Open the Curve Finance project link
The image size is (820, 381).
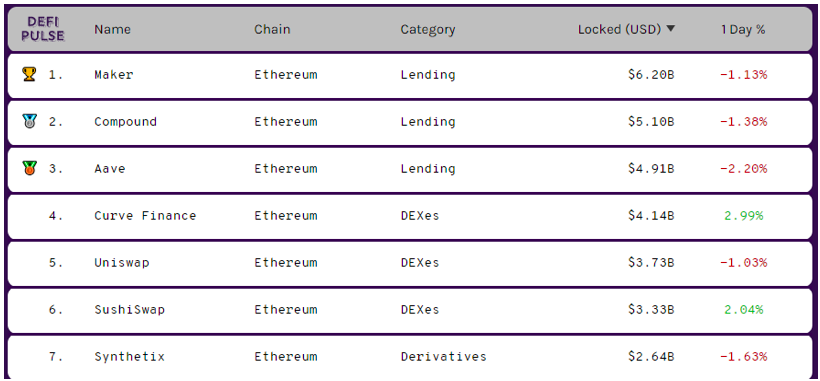145,215
